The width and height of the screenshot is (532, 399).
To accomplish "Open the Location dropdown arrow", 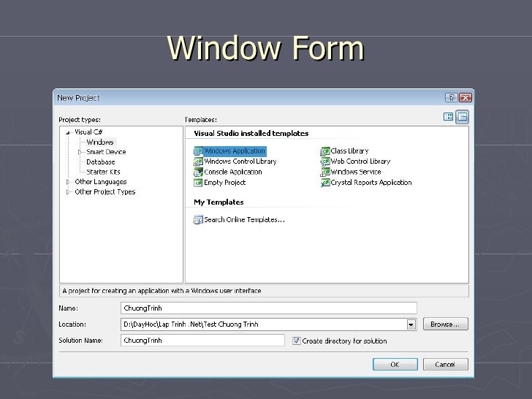I will point(411,324).
